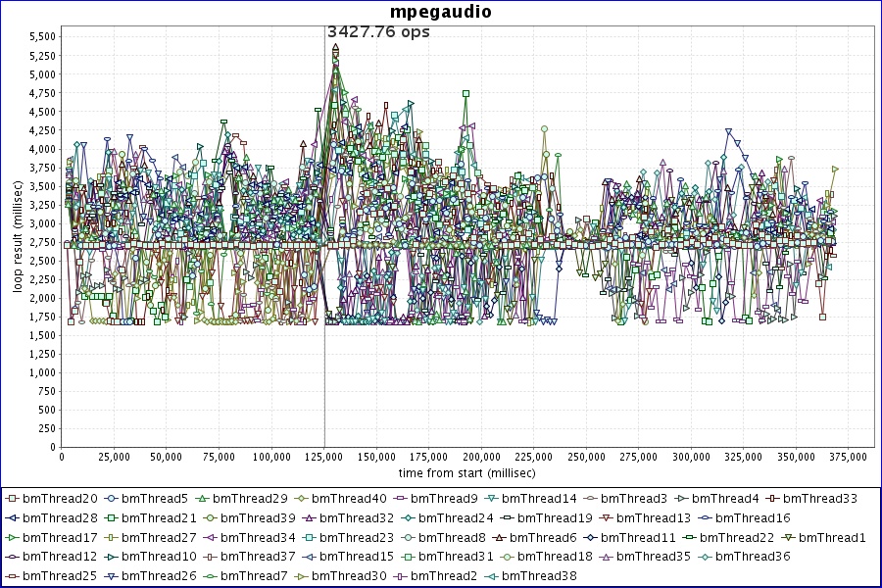882x588 pixels.
Task: Select the bmThread38 legend marker icon
Action: 491,575
